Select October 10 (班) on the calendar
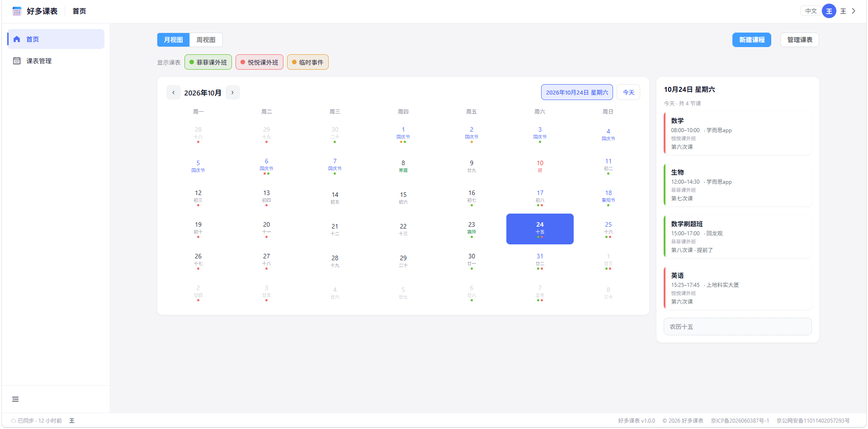This screenshot has width=868, height=429. [x=540, y=166]
